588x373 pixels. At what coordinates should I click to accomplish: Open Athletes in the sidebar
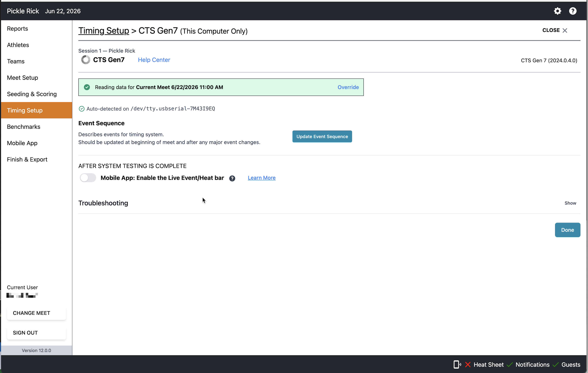[x=37, y=45]
